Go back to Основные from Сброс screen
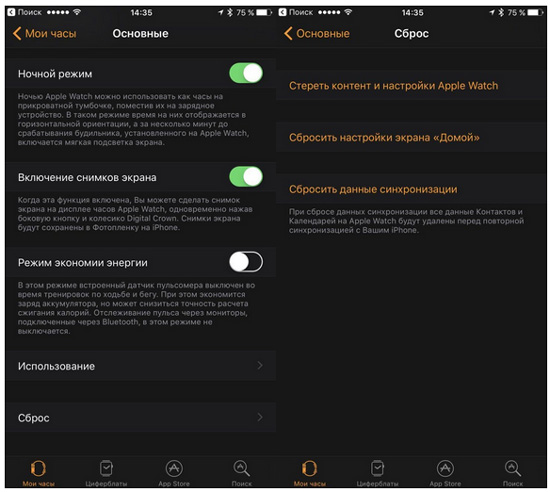The image size is (550, 492). pyautogui.click(x=317, y=34)
